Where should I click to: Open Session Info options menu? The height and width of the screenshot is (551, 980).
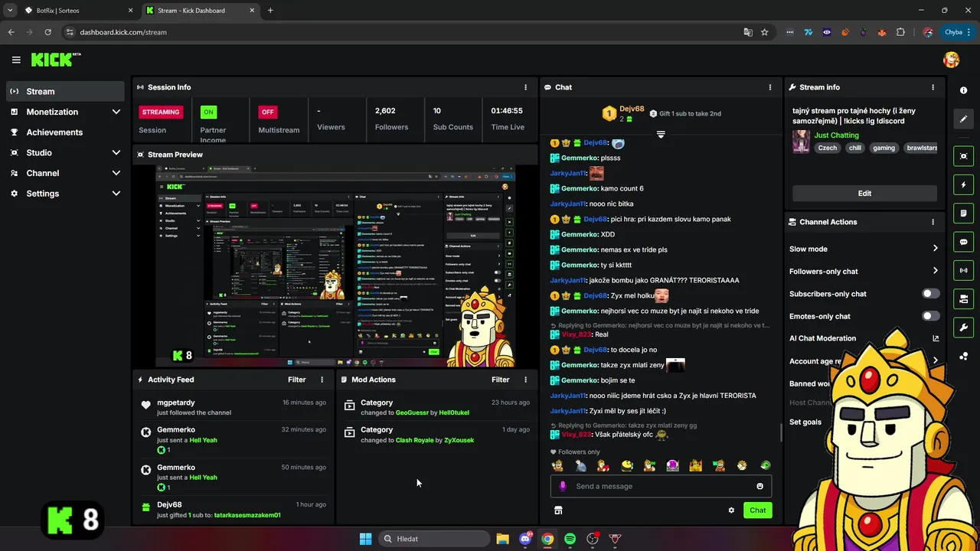(x=525, y=87)
